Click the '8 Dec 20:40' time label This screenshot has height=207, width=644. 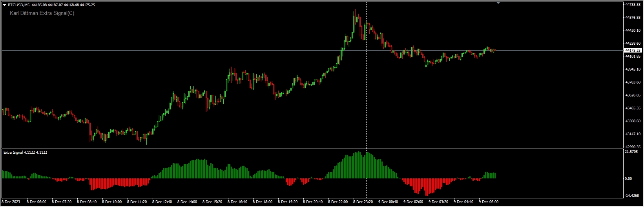pos(313,202)
